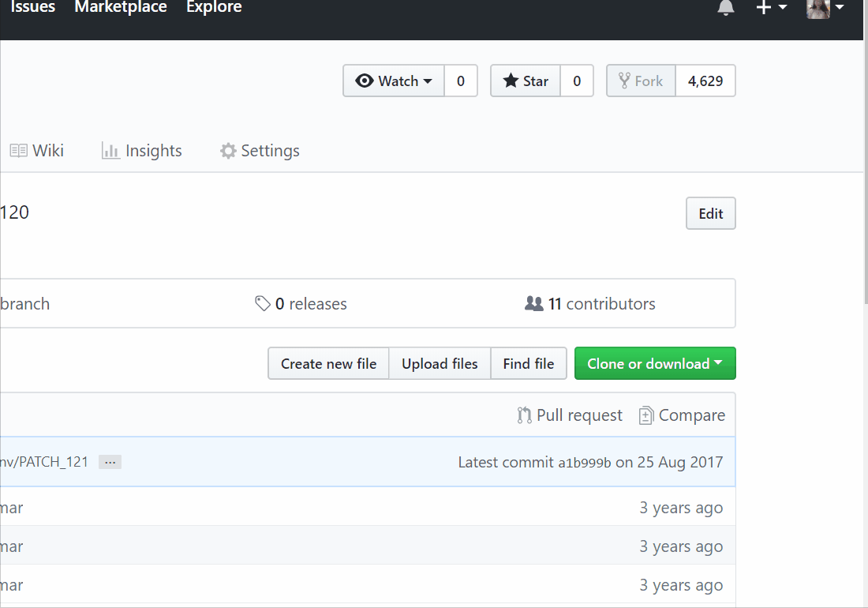Click the Watch dropdown button
The width and height of the screenshot is (868, 608).
(x=394, y=81)
